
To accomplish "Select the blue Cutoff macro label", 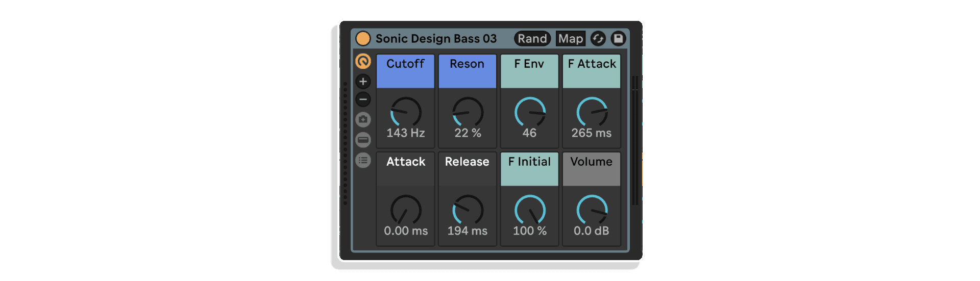I will click(x=406, y=71).
